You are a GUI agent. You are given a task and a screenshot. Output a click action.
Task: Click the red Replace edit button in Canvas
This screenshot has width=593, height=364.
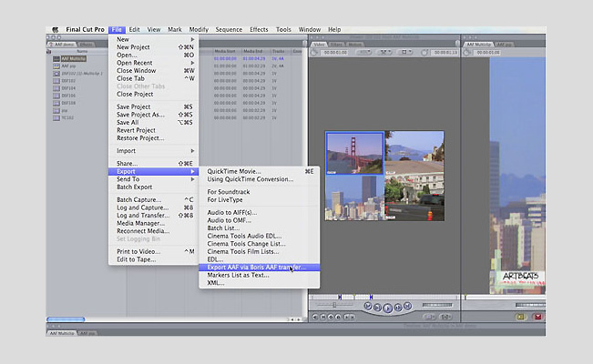(537, 317)
